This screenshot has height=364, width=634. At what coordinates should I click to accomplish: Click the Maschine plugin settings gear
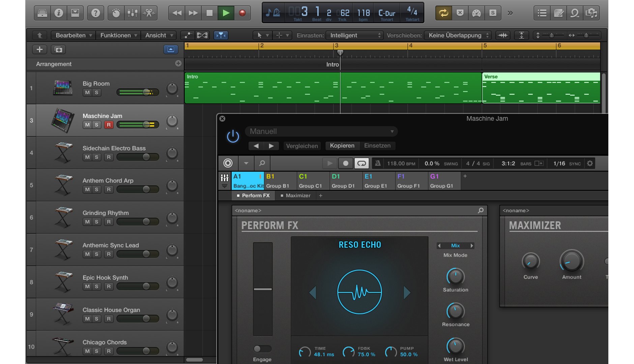click(590, 163)
